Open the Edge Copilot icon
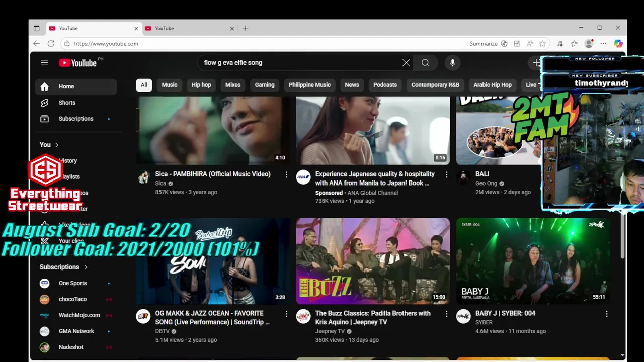Viewport: 644px width, 362px height. 618,44
